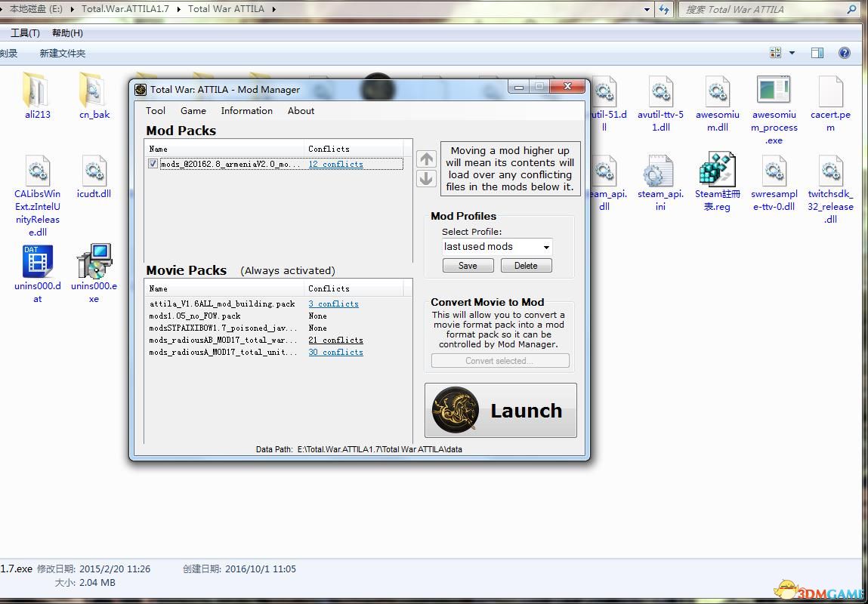
Task: Select mods_radiousAB_MOD17_total_war row
Action: click(x=276, y=341)
